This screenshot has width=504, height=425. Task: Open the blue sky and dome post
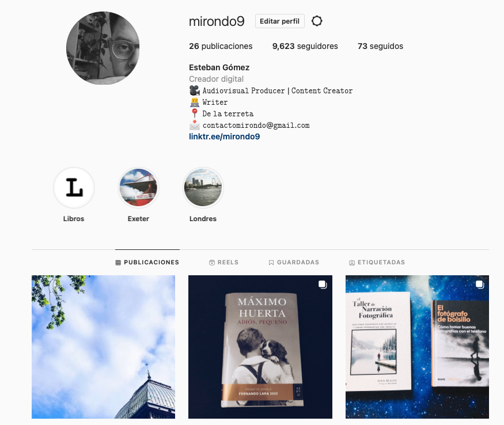point(103,347)
